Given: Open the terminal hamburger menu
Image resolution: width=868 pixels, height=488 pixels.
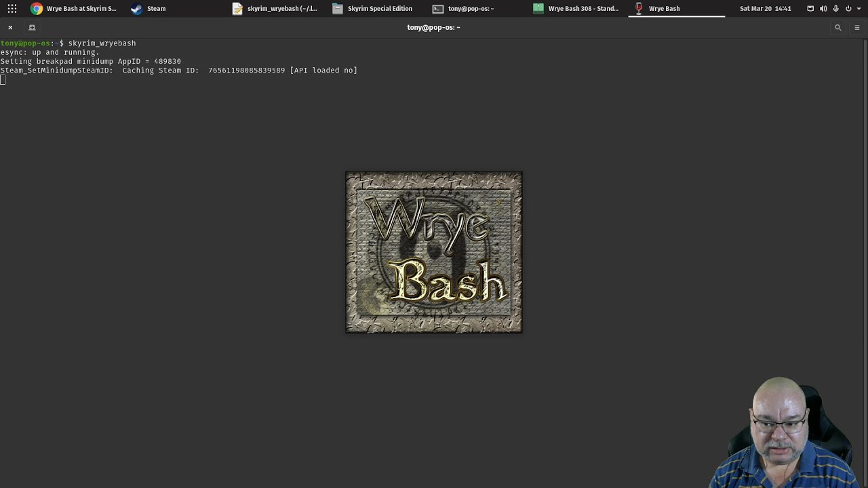Looking at the screenshot, I should [x=857, y=28].
